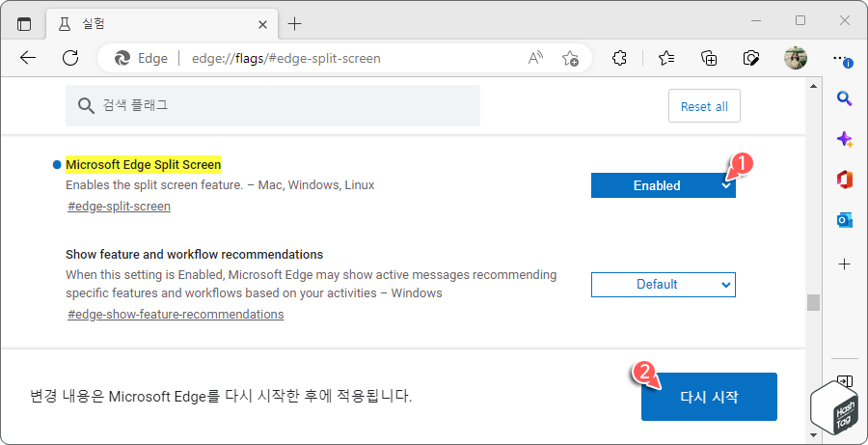Open the Extensions puzzle icon

pyautogui.click(x=620, y=58)
